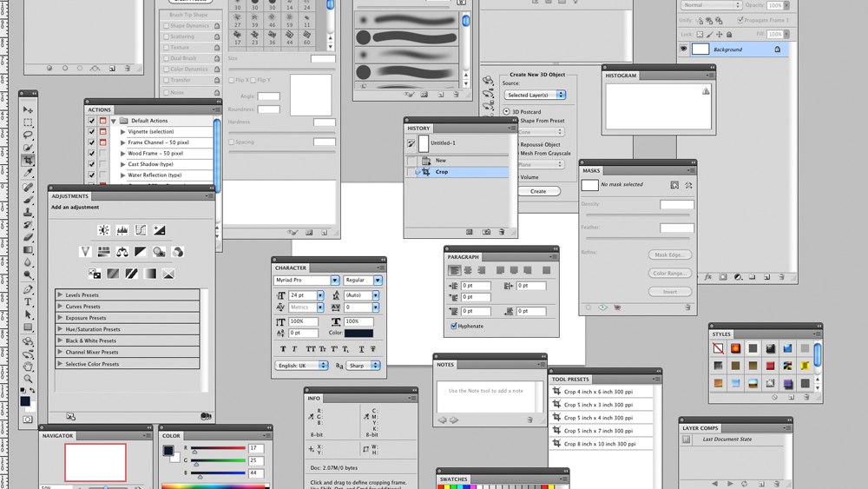
Task: Select the 3D Postcard radio button
Action: point(506,111)
